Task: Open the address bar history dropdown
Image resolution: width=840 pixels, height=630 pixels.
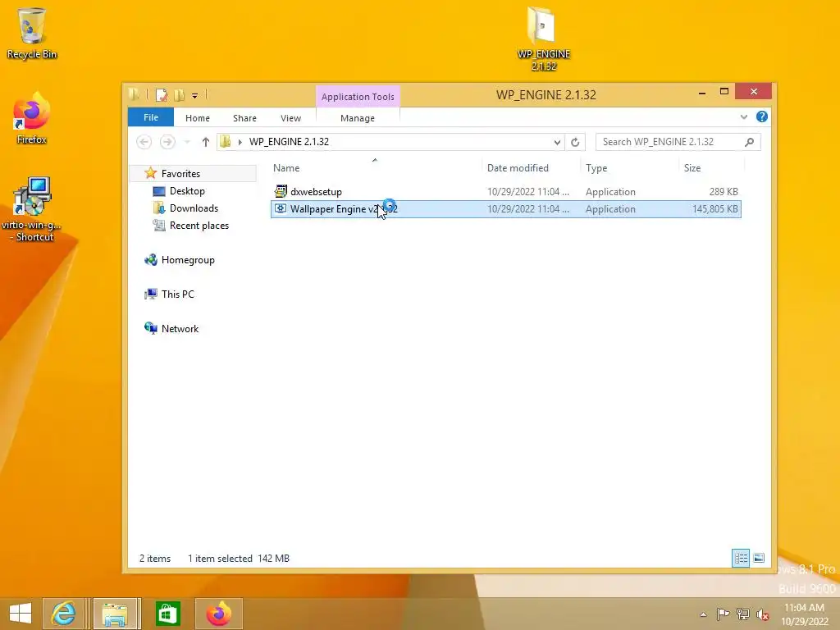Action: (x=557, y=142)
